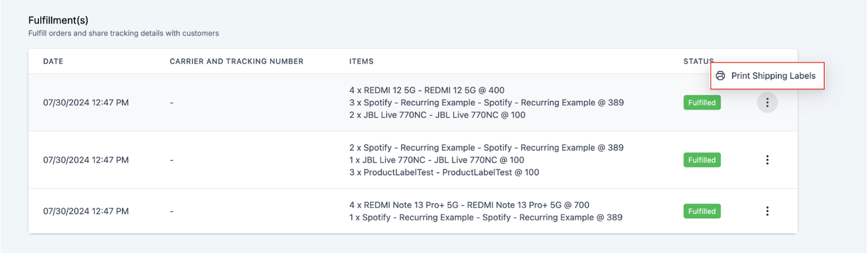Click the tracking number dash in the second row
This screenshot has height=253, width=868.
171,160
